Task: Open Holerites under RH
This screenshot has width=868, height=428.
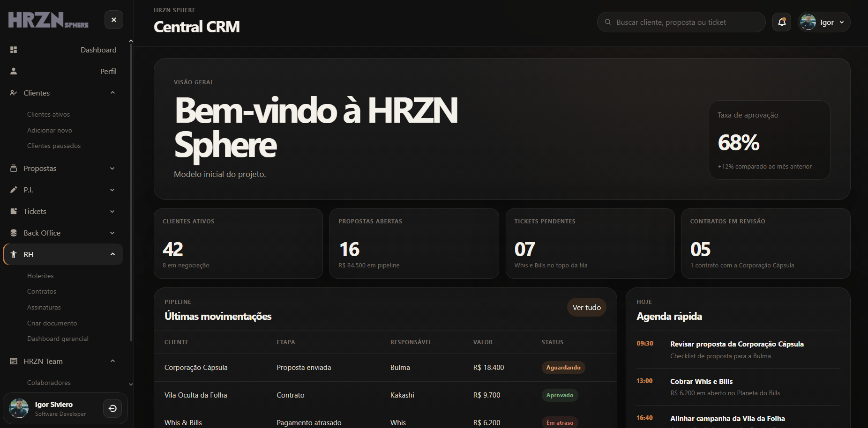Action: 40,276
